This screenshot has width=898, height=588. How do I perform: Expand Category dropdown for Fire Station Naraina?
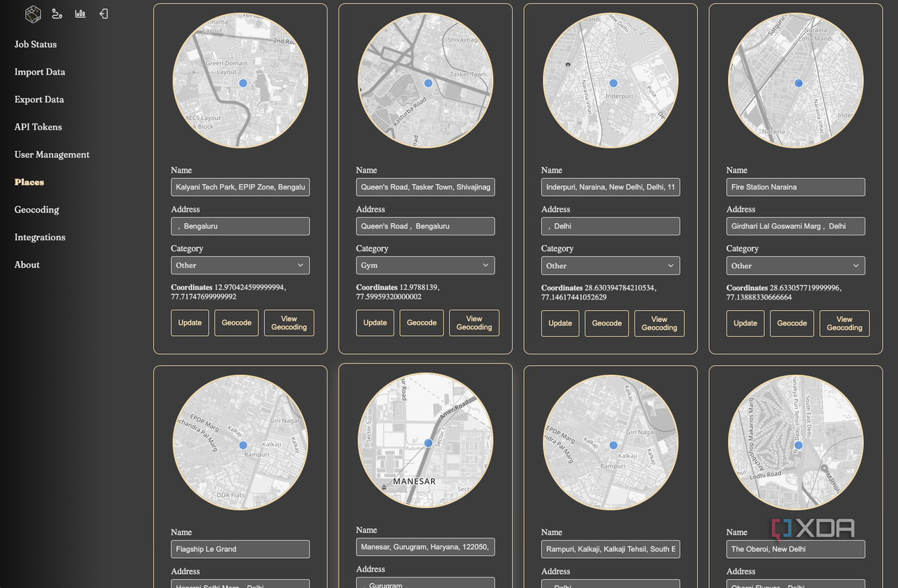pos(796,265)
